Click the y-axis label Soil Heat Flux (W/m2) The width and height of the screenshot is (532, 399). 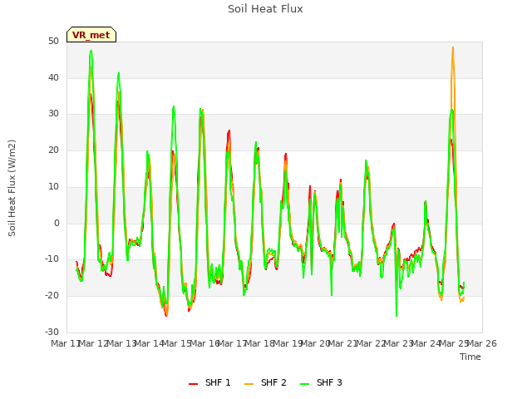point(12,188)
